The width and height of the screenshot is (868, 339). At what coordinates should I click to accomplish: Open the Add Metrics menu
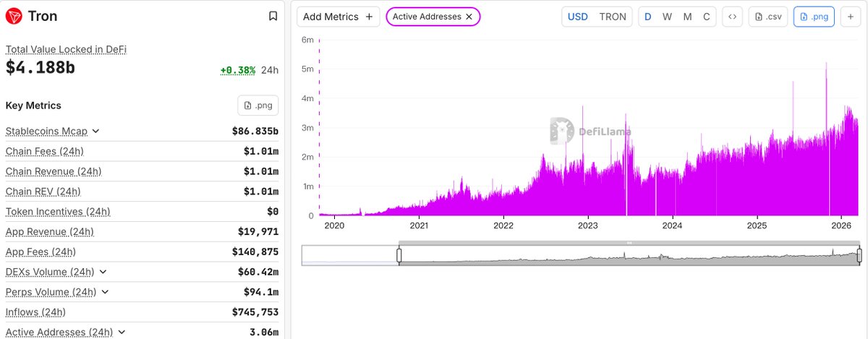(338, 17)
